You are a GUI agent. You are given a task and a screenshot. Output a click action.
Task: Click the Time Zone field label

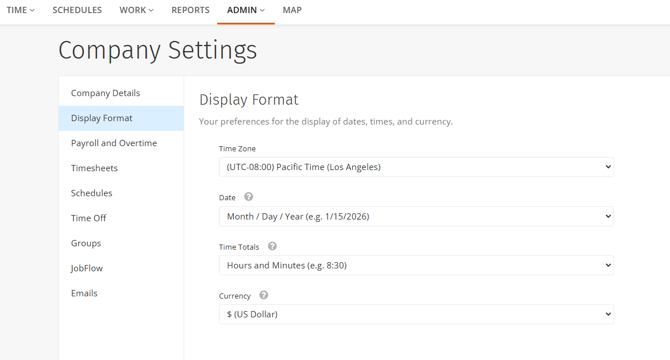[237, 149]
